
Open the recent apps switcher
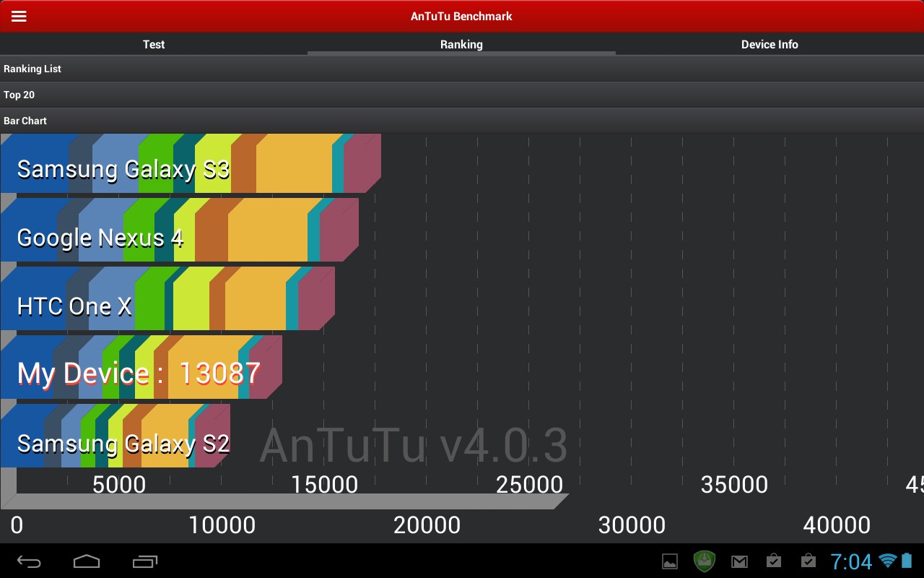(145, 561)
